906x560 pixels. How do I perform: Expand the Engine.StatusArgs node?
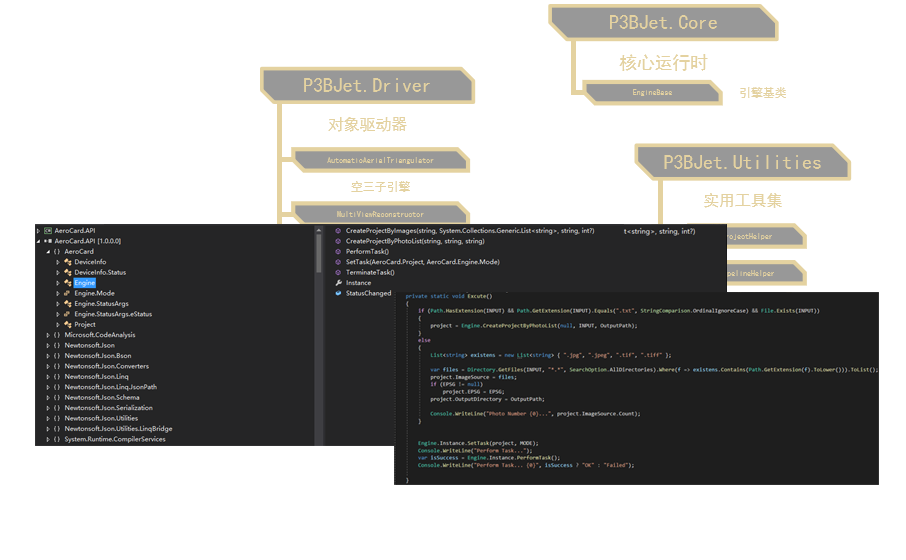coord(58,303)
